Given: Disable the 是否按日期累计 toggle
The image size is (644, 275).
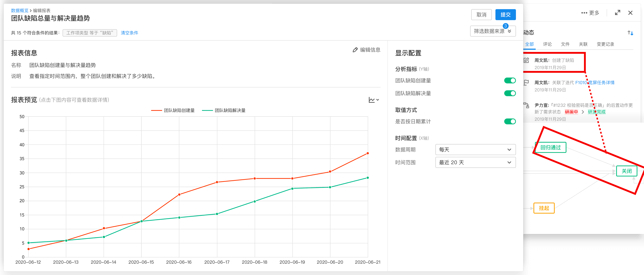Looking at the screenshot, I should [x=510, y=121].
